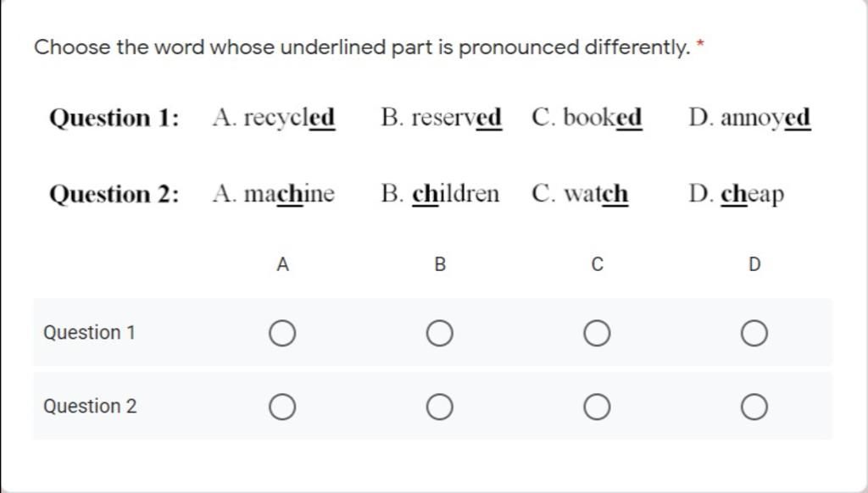Select option C for Question 1

[597, 333]
